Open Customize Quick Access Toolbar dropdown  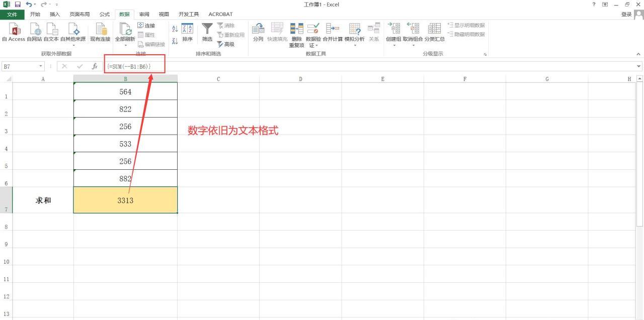pos(57,5)
